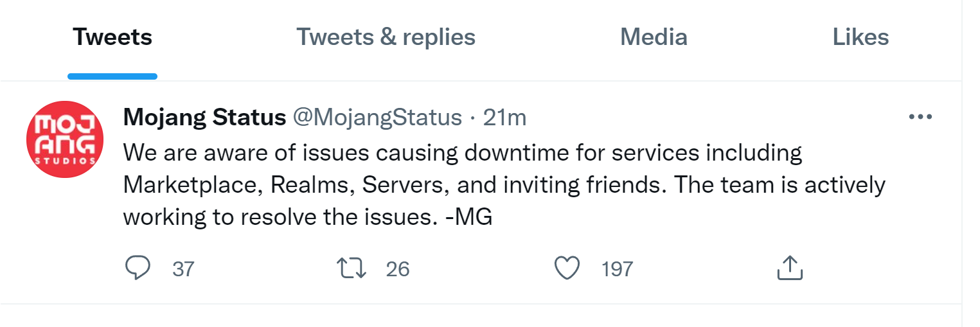This screenshot has width=980, height=327.
Task: Switch to the Tweets tab
Action: 112,37
